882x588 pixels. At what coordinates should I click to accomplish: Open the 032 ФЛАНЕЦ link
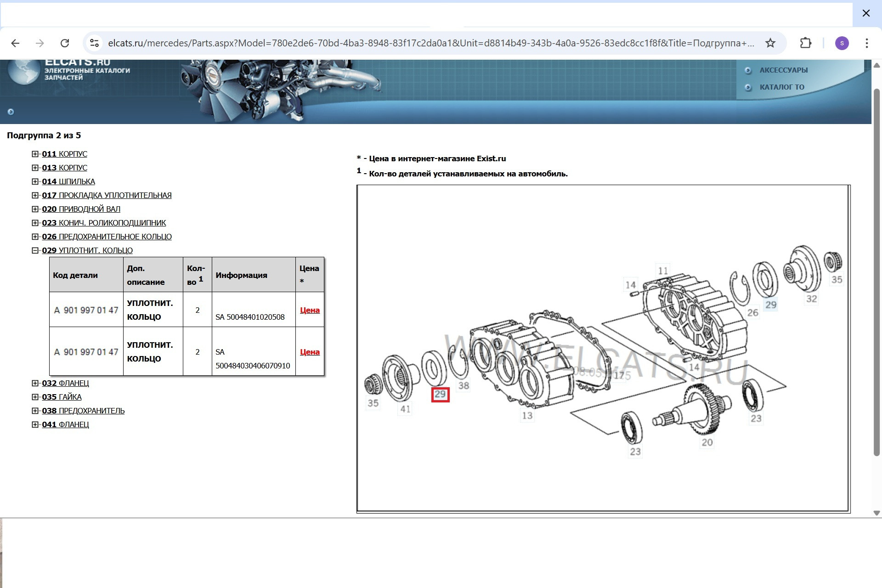tap(65, 383)
